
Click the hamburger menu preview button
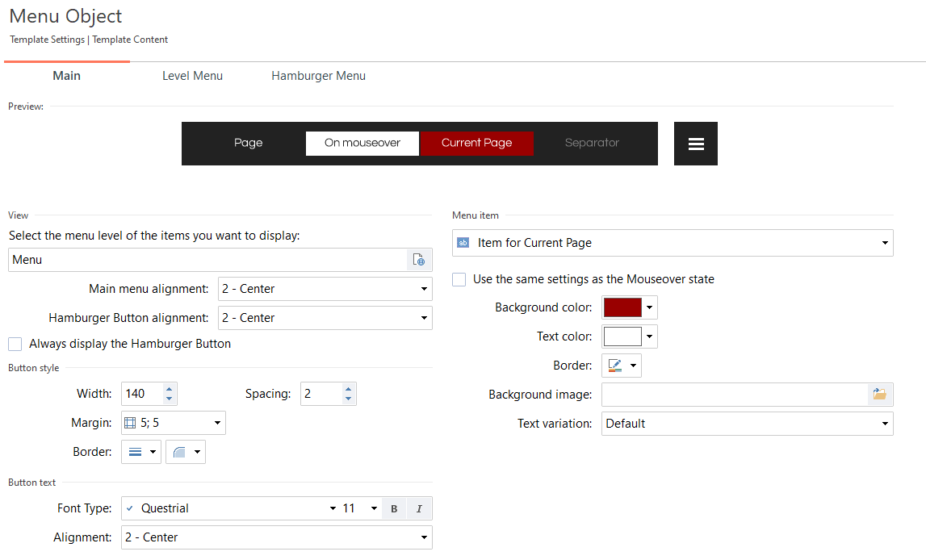(x=696, y=144)
